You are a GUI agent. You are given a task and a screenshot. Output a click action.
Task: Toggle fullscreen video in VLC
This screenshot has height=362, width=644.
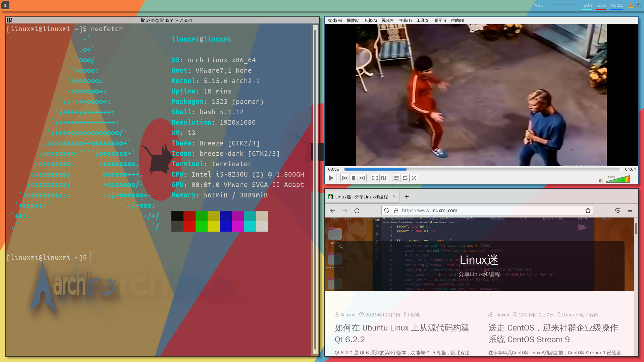click(x=375, y=178)
